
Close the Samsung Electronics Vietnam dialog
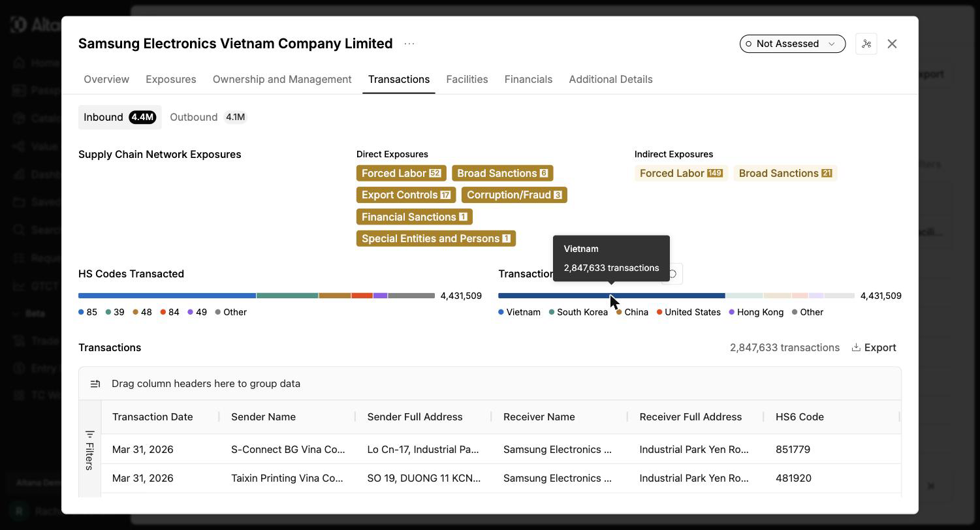pyautogui.click(x=892, y=44)
